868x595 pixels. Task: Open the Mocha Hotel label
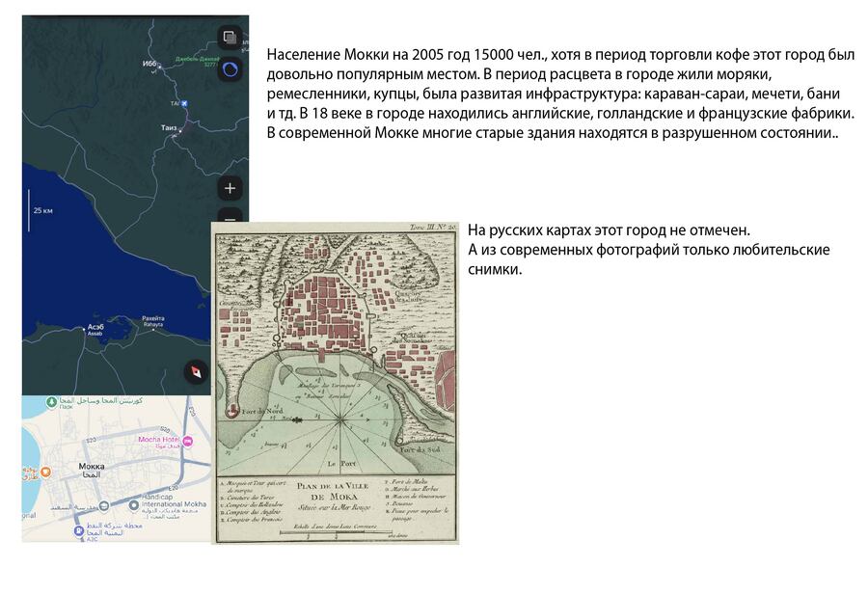point(159,440)
